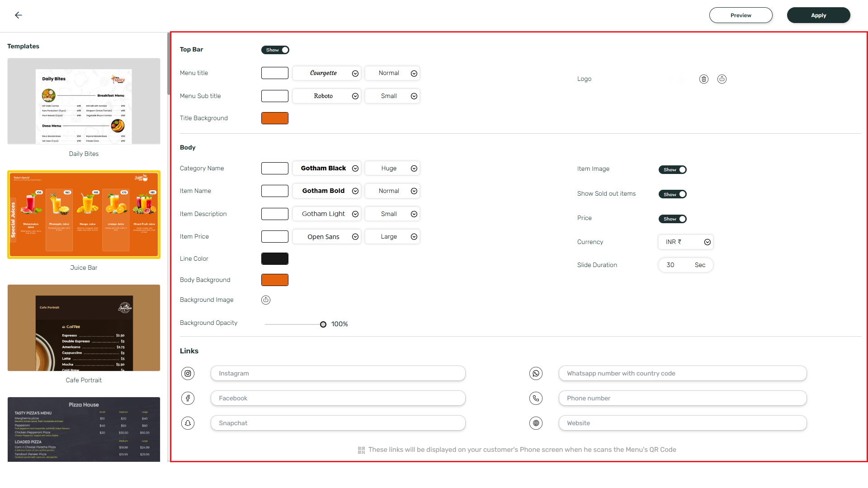
Task: Click the upload icon next to Logo
Action: 722,79
